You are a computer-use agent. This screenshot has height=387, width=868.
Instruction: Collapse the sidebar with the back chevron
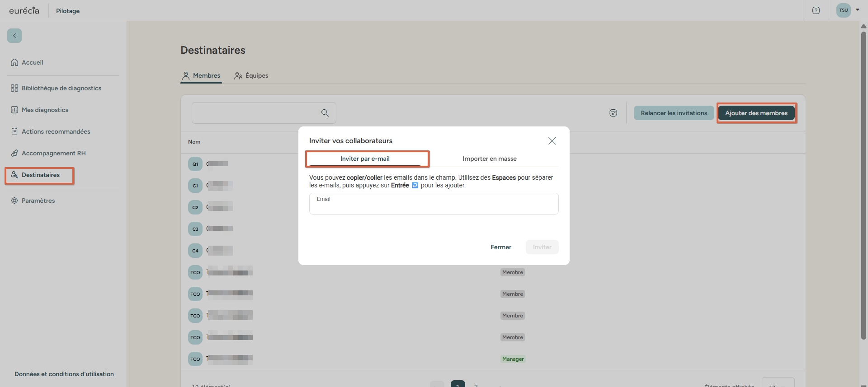(x=14, y=36)
